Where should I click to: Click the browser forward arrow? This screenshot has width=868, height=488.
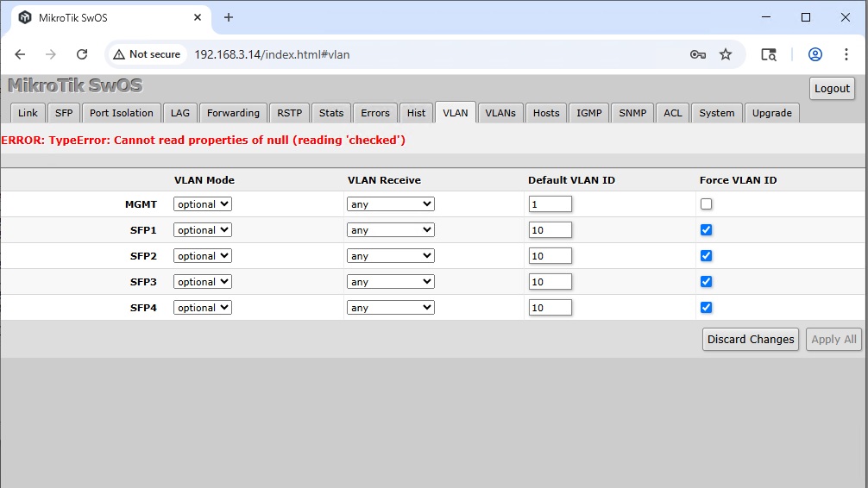point(50,54)
